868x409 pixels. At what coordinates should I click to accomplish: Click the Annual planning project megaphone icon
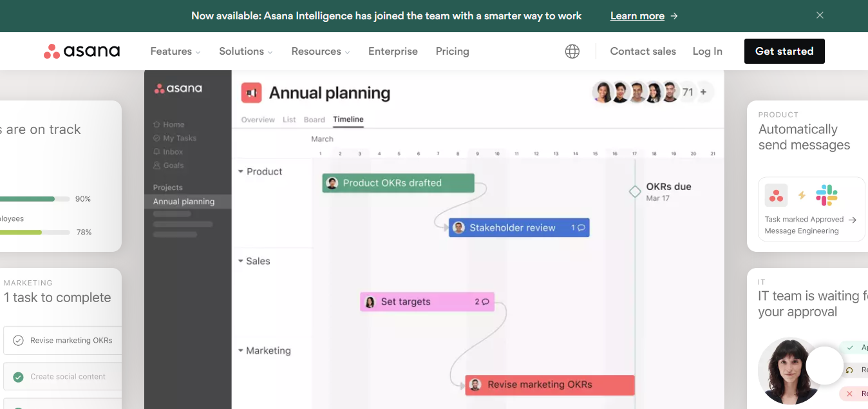[251, 93]
